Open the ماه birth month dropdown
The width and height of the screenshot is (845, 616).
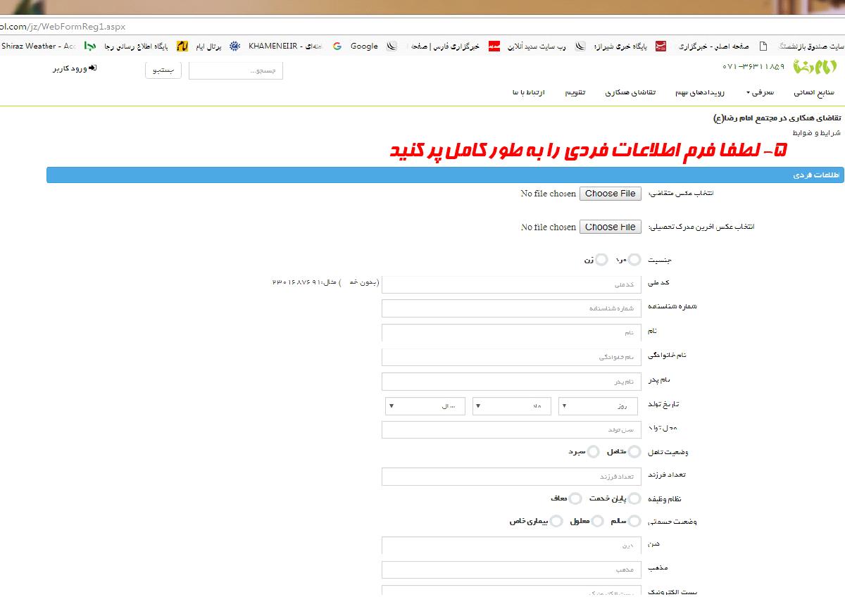[512, 406]
